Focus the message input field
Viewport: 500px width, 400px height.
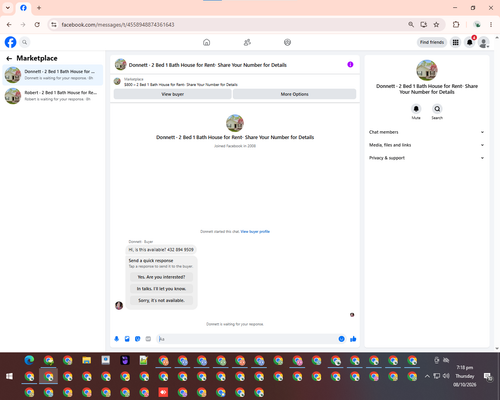(x=247, y=339)
